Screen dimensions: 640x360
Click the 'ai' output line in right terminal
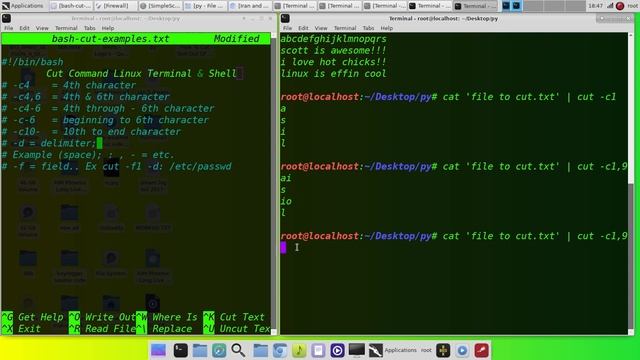pos(286,178)
